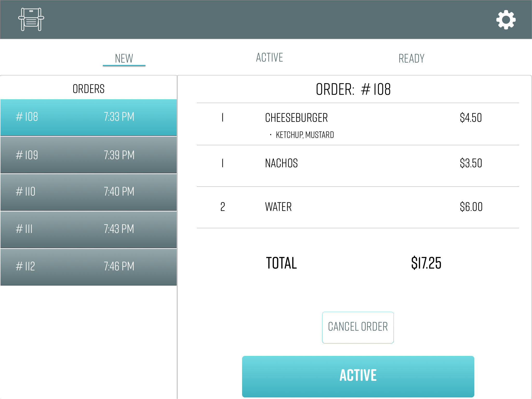Click the $17.25 total amount
Screen dimensions: 532x399
click(x=426, y=263)
